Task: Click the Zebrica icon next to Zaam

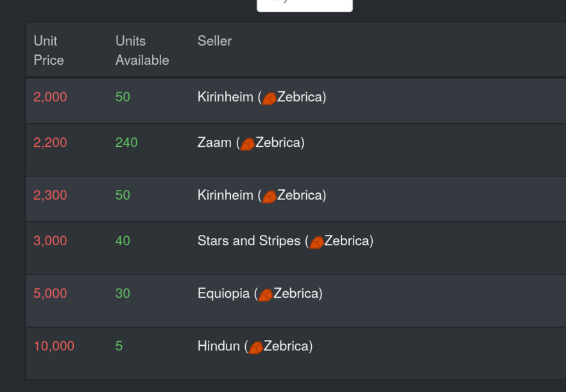Action: pos(248,144)
